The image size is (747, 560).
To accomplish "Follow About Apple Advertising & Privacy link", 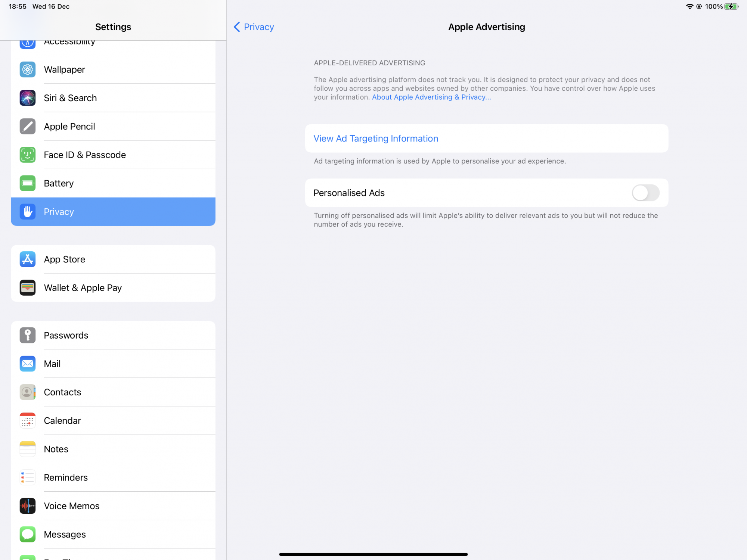I will [431, 97].
